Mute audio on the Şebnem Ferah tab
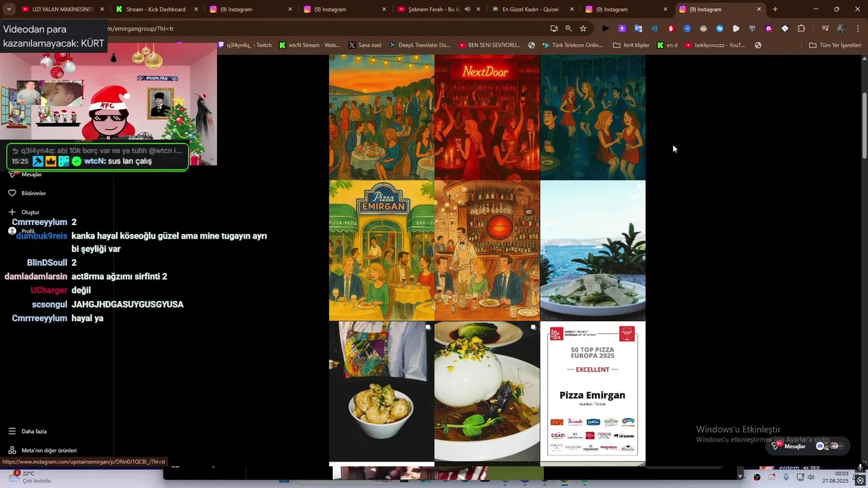This screenshot has width=868, height=488. pos(467,9)
